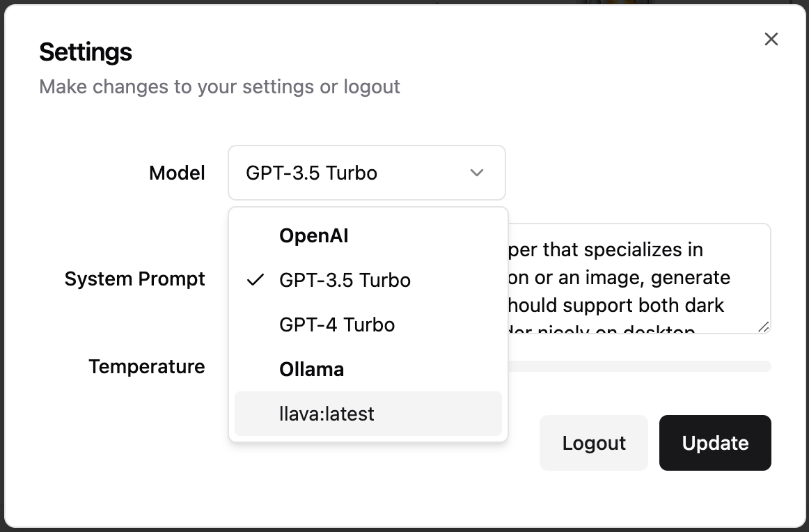Click the OpenAI group header
The height and width of the screenshot is (532, 809).
(x=314, y=235)
